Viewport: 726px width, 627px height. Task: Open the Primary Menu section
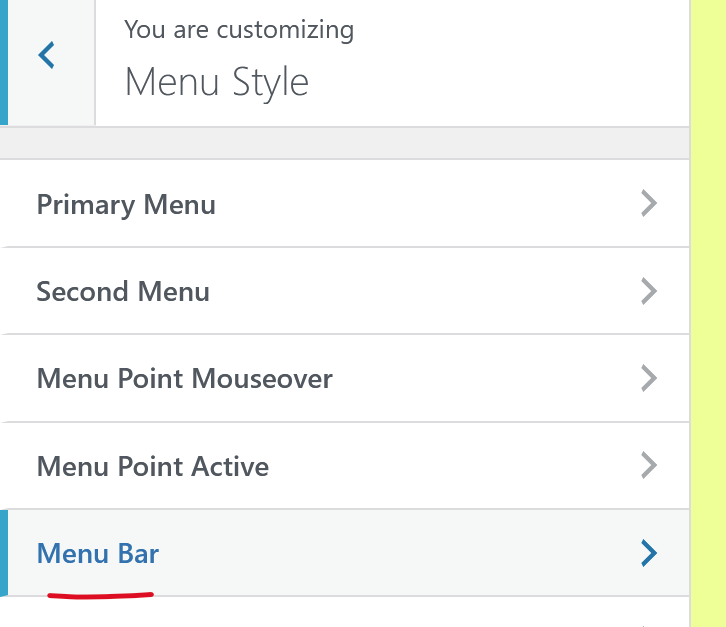pos(126,205)
